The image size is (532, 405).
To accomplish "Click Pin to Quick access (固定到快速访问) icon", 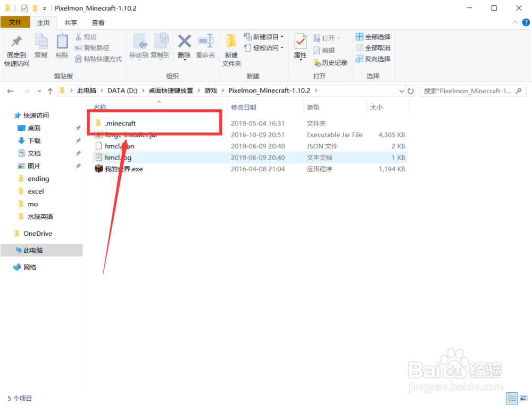I will point(16,50).
